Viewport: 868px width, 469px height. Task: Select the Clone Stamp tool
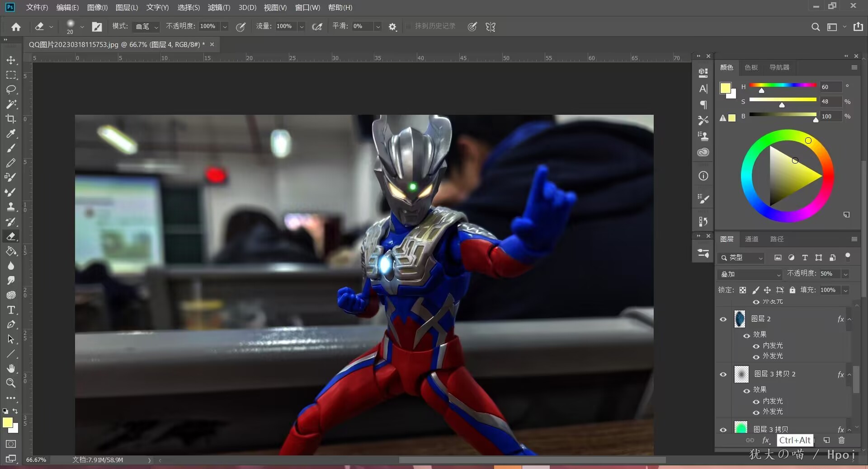coord(11,207)
